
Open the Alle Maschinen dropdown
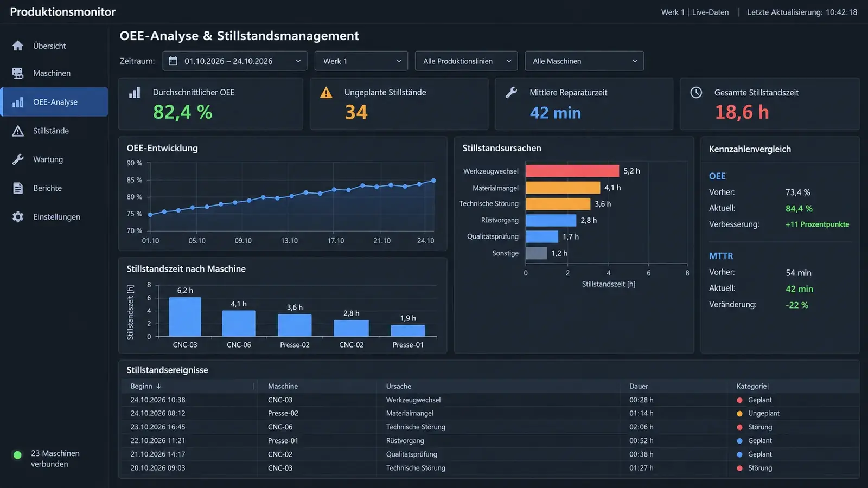click(x=584, y=61)
